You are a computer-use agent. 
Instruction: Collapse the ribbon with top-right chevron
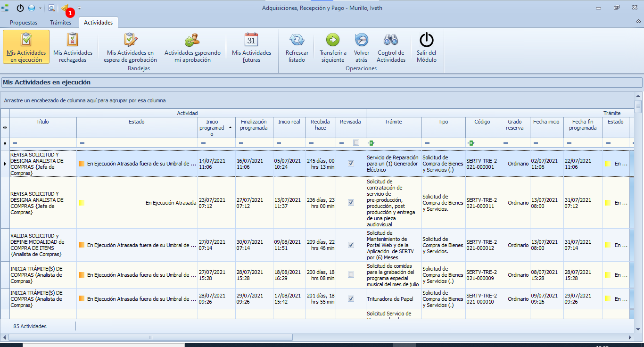(x=638, y=22)
